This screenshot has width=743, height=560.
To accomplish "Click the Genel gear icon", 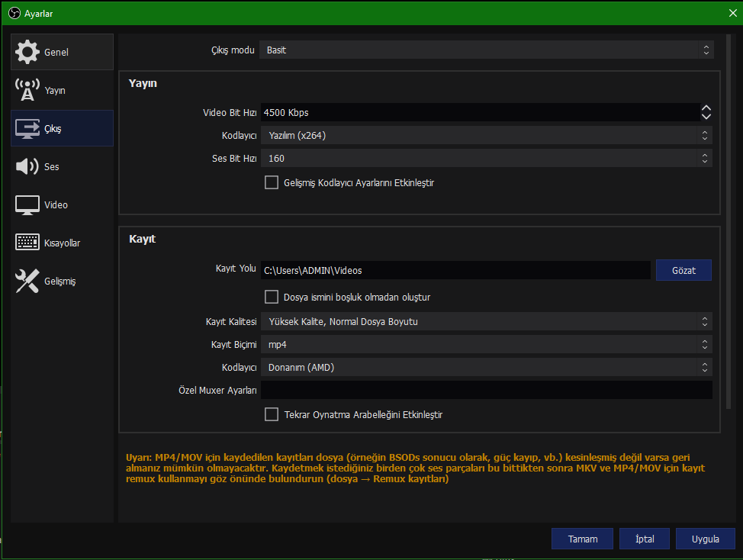I will coord(27,52).
